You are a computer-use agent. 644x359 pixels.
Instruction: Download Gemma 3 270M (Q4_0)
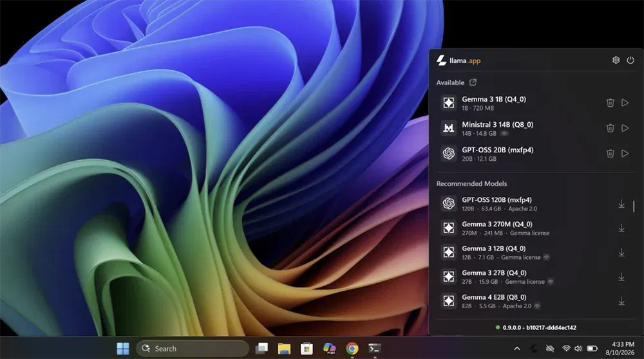pyautogui.click(x=621, y=228)
